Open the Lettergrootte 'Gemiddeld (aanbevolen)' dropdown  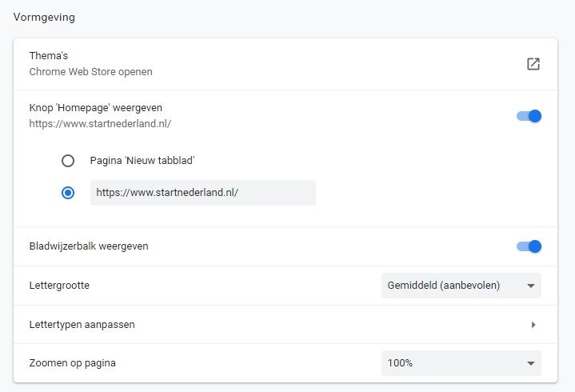tap(461, 286)
